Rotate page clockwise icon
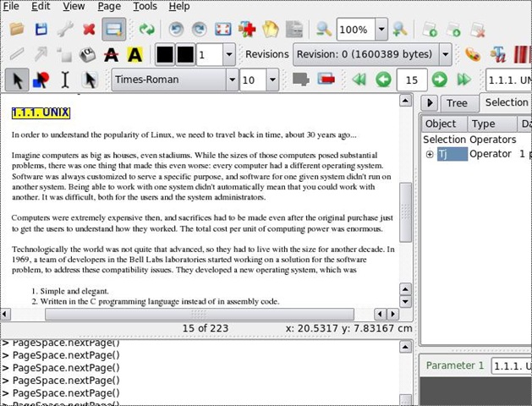532x406 pixels. pyautogui.click(x=199, y=30)
